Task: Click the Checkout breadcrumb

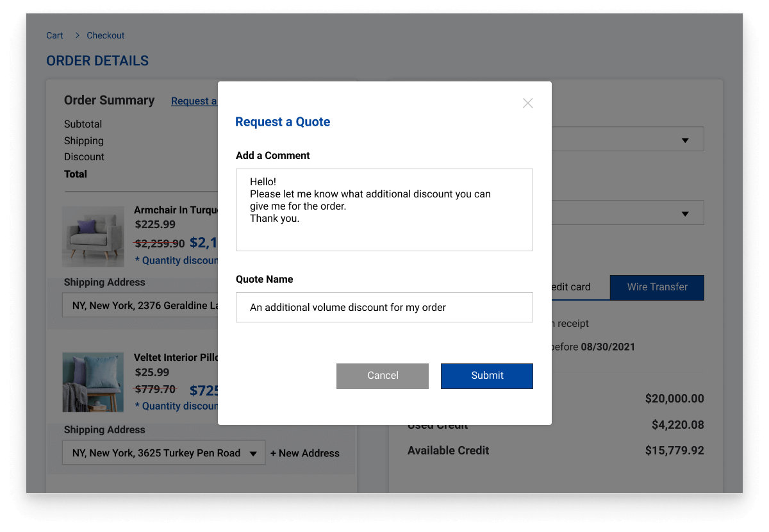Action: pyautogui.click(x=106, y=35)
